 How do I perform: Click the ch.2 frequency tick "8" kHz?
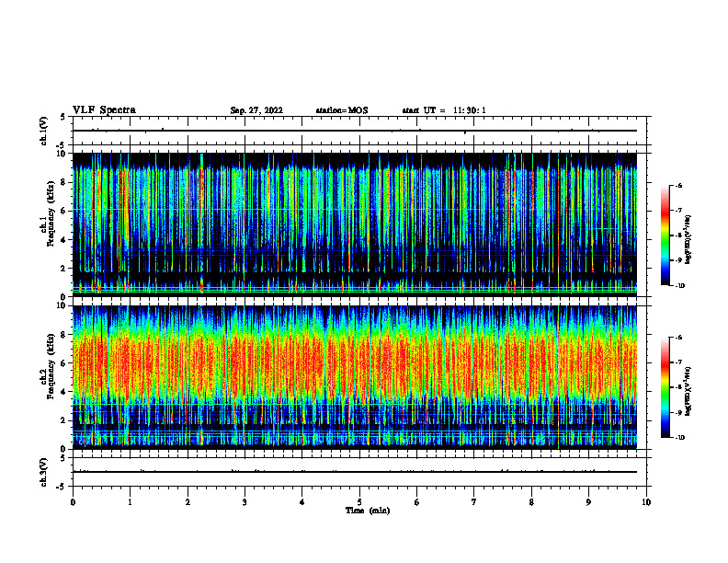pyautogui.click(x=64, y=335)
